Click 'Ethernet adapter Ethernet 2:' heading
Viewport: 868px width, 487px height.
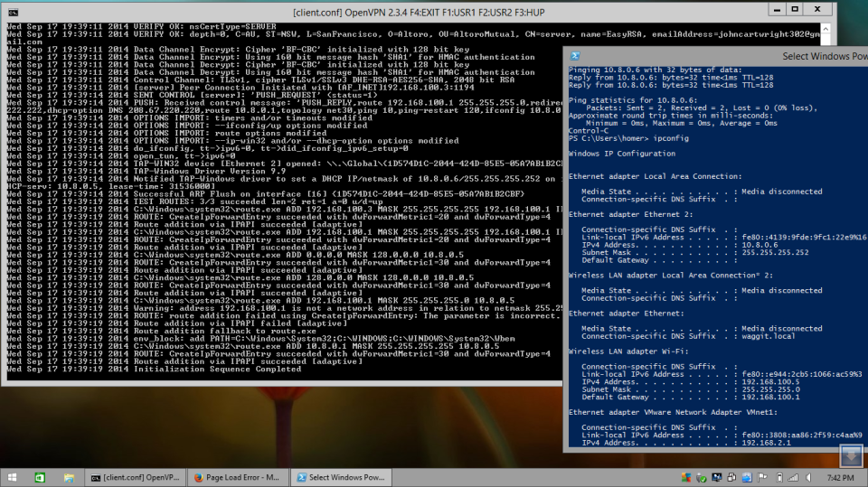630,214
